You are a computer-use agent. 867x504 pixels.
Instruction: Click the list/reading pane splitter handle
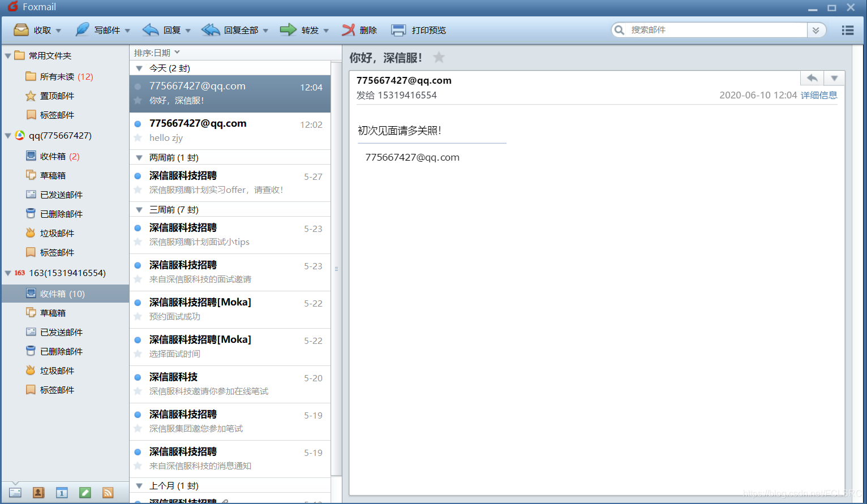pyautogui.click(x=336, y=269)
